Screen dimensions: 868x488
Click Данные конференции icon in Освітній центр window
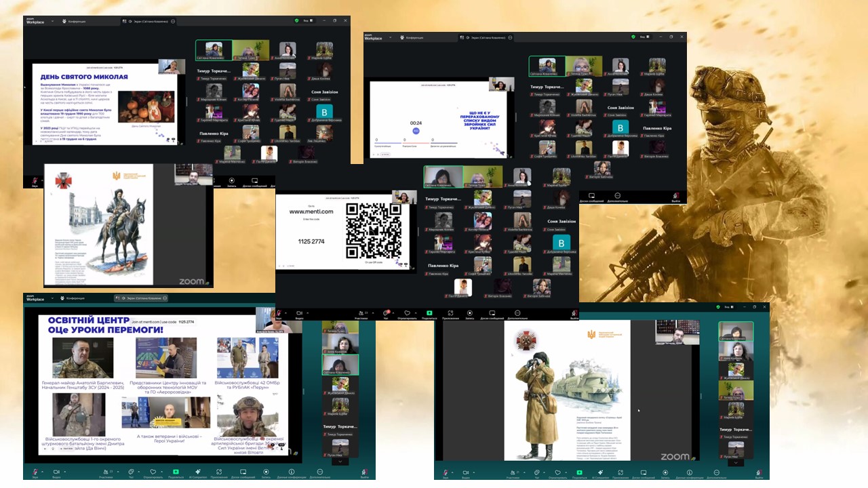tap(291, 472)
